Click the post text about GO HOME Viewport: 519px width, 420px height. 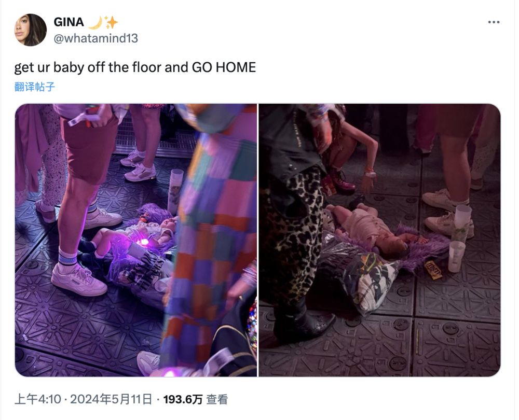tap(135, 67)
